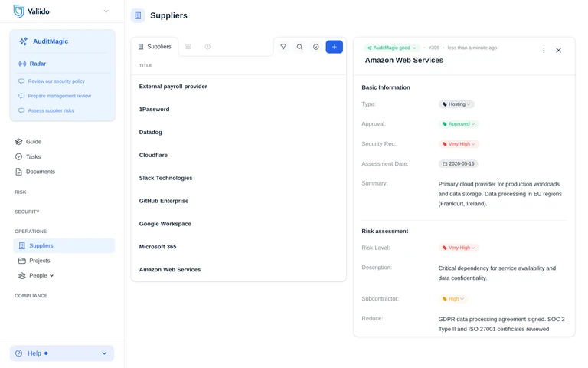Open the Help menu
Screen dimensions: 588x368
point(62,353)
